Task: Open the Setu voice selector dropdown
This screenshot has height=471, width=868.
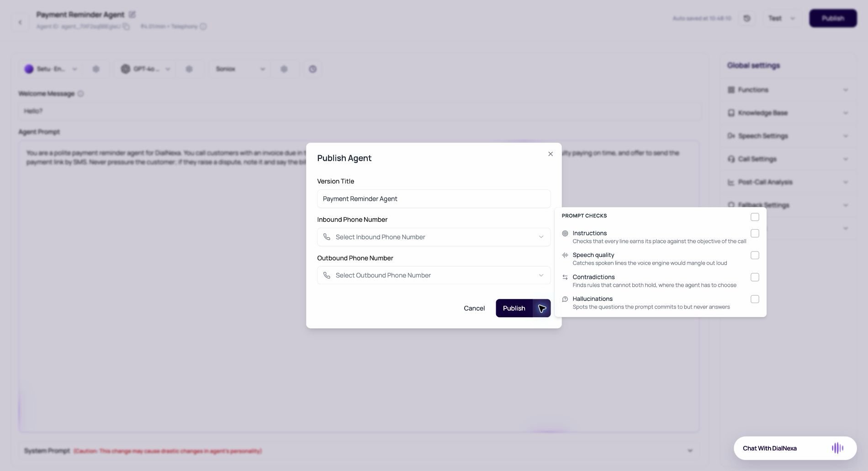Action: [x=50, y=69]
